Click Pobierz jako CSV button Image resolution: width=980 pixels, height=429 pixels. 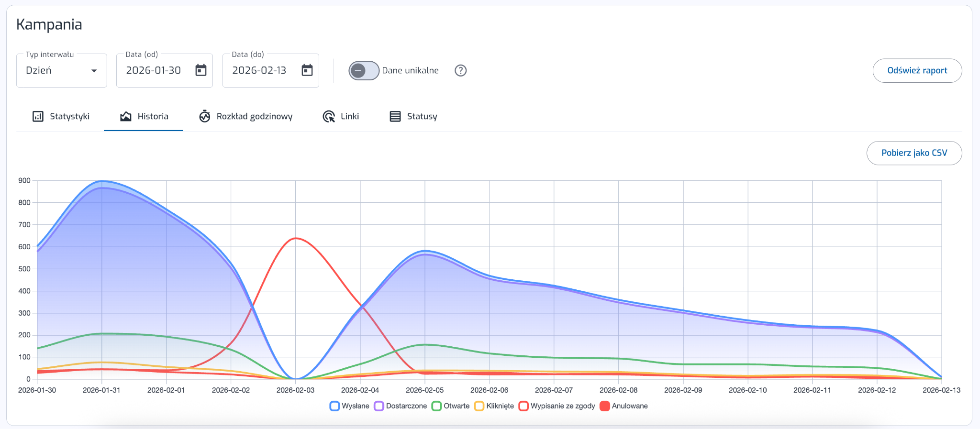tap(914, 153)
